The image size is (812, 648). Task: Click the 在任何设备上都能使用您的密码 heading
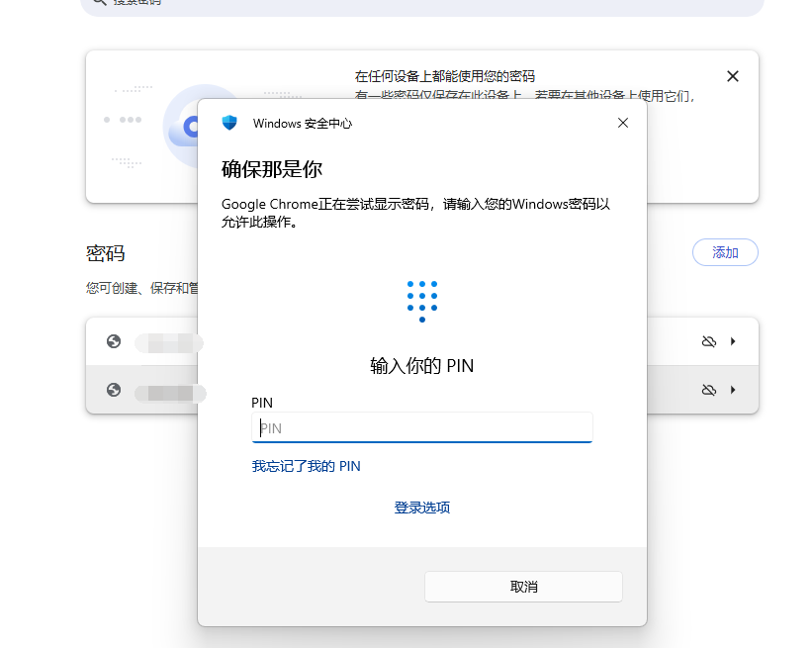(x=445, y=76)
